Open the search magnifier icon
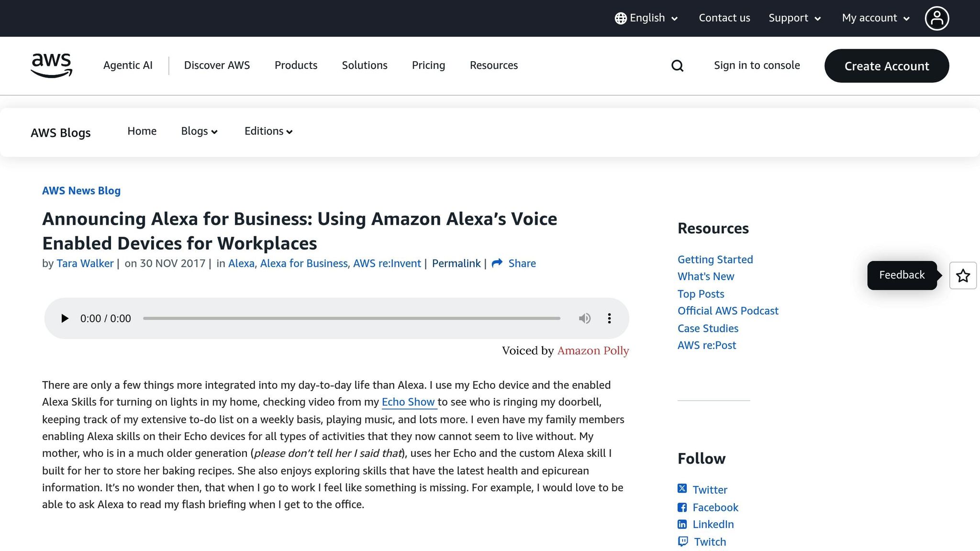 pos(677,66)
